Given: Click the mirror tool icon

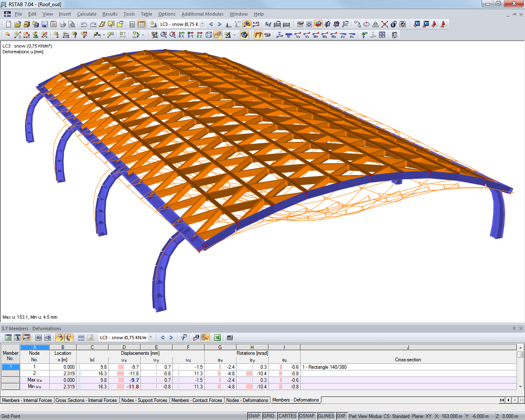Looking at the screenshot, I should [376, 24].
